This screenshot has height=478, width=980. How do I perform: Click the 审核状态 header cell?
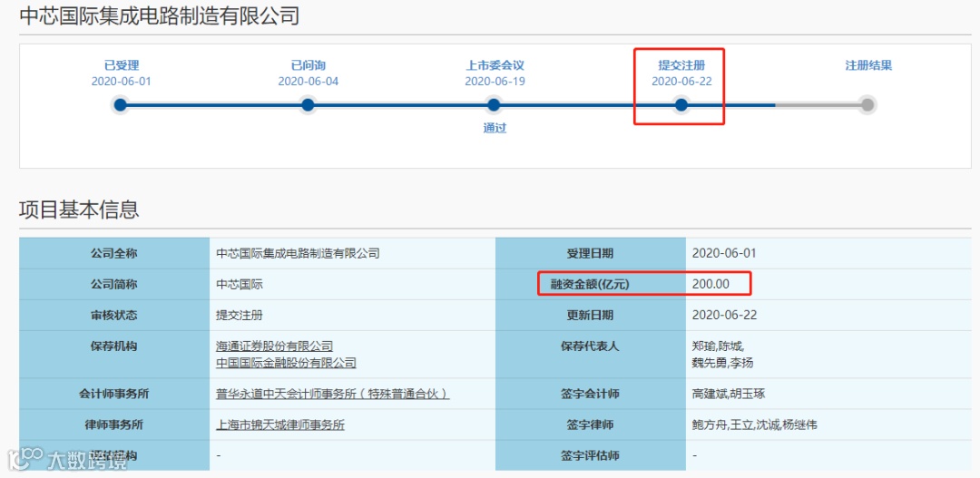(x=114, y=316)
